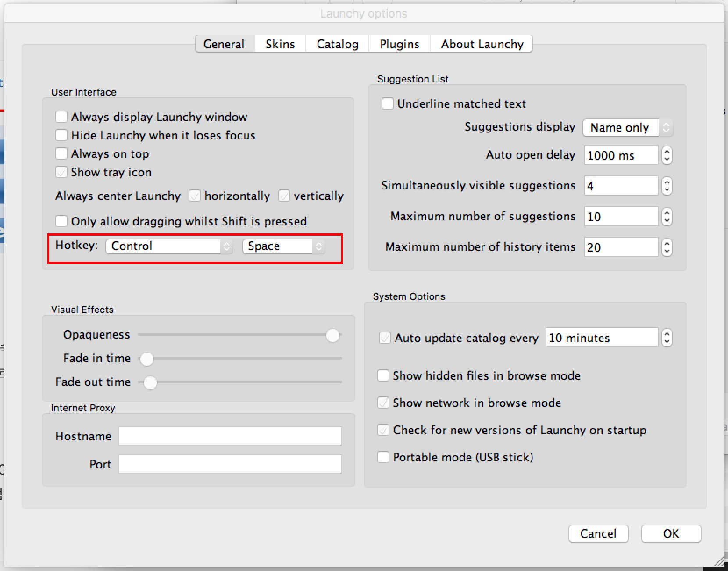Switch to the General tab
Viewport: 728px width, 571px height.
[x=225, y=44]
